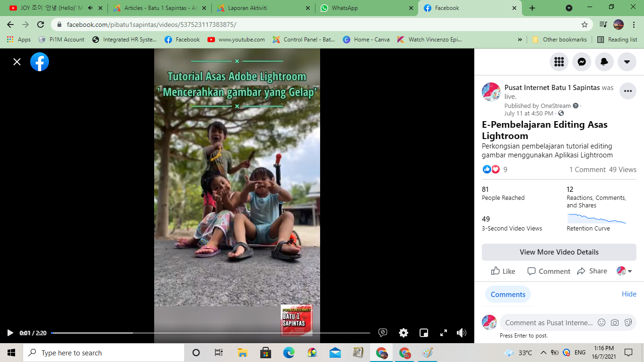Switch to Laporan Aktiviti tab
Viewport: 644px width, 362px height.
pos(248,8)
